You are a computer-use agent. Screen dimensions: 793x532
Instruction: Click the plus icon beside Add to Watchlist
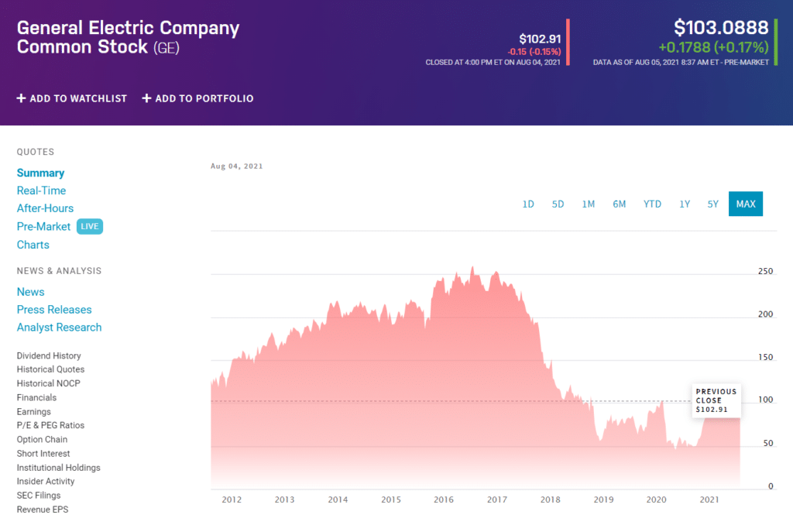[x=21, y=98]
